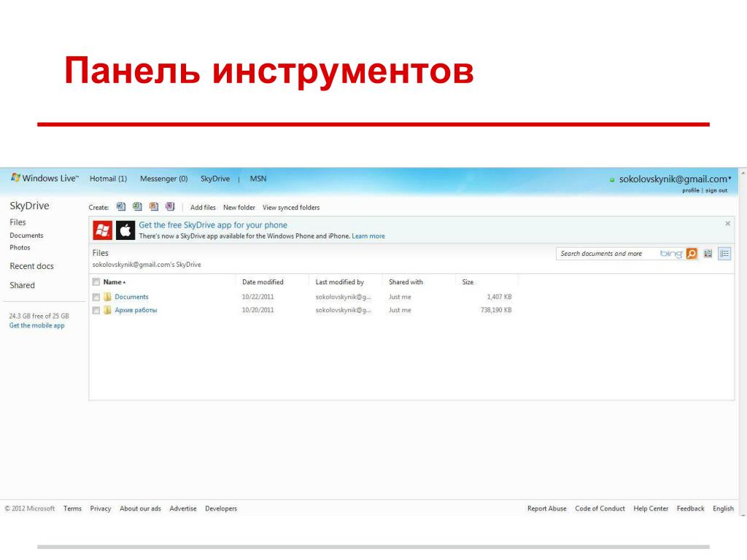747x560 pixels.
Task: Click the Bing search button
Action: (x=692, y=254)
